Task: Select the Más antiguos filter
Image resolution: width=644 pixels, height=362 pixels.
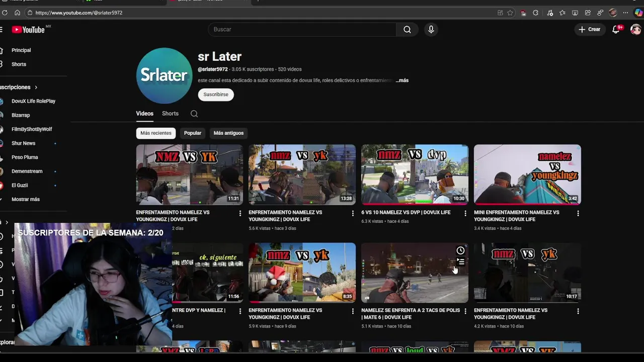Action: 228,133
